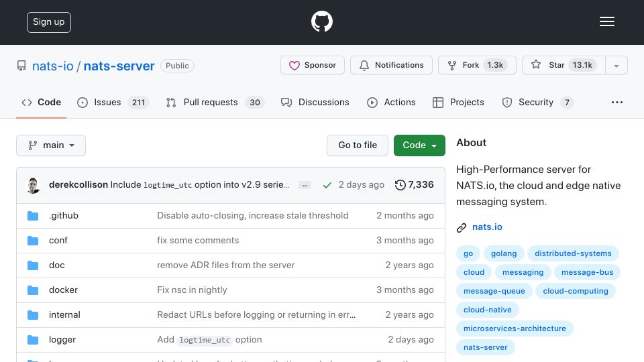Open 'Redact URLs before logging' commit

[256, 315]
